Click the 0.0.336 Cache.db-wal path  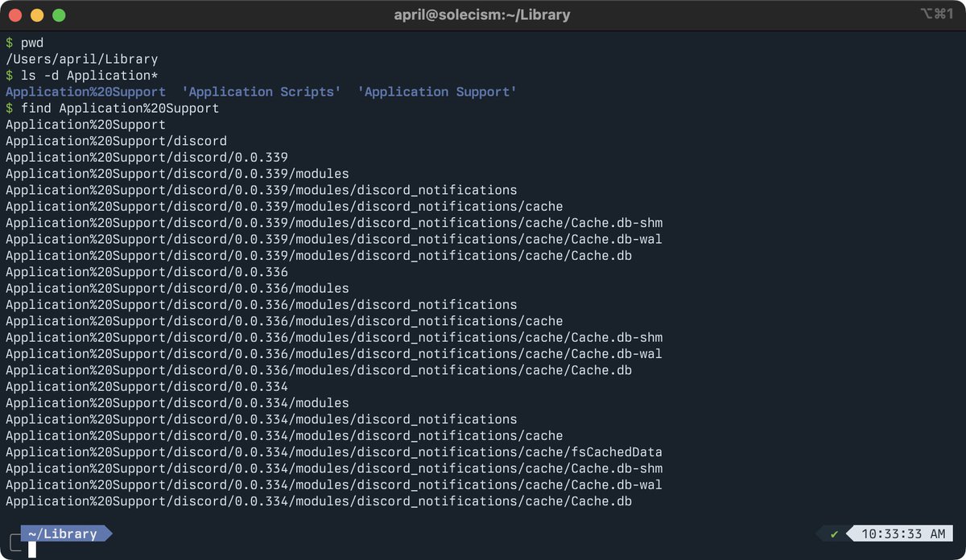click(x=334, y=353)
